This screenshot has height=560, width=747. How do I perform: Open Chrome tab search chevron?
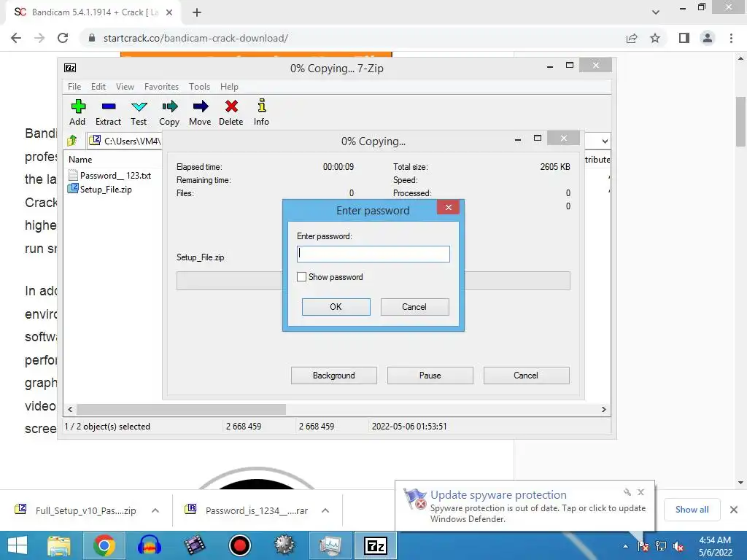[x=656, y=12]
